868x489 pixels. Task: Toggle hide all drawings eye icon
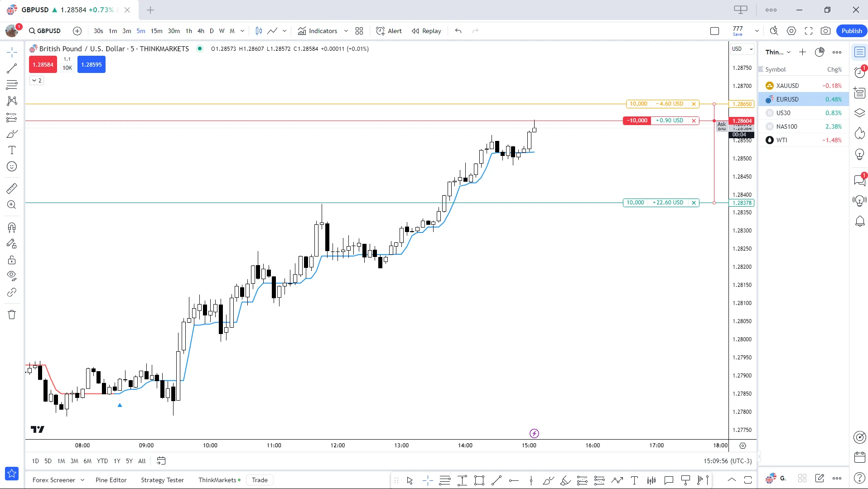click(x=12, y=276)
